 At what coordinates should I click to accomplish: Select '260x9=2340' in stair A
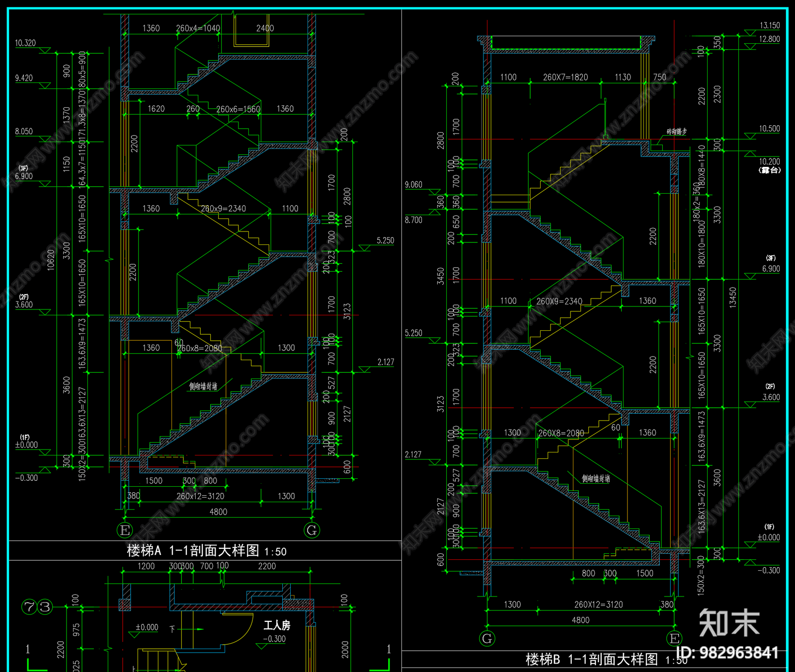click(223, 209)
